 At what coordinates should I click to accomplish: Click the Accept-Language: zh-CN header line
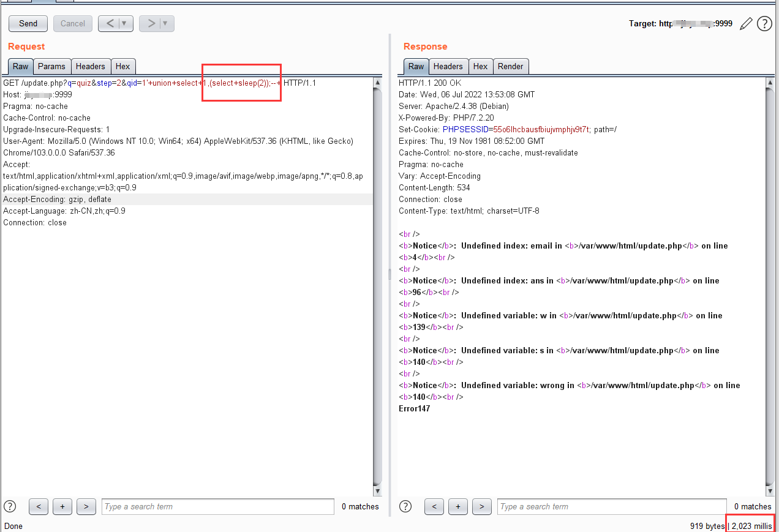click(64, 211)
